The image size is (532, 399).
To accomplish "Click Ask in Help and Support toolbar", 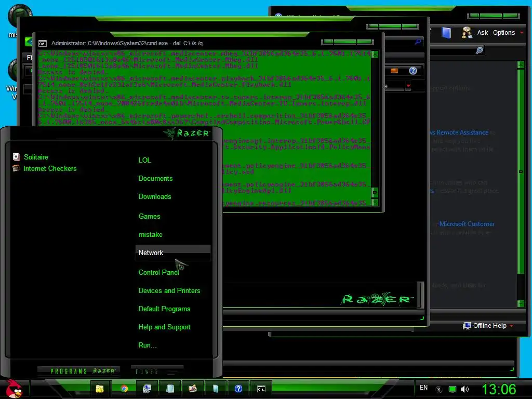I will click(x=483, y=33).
